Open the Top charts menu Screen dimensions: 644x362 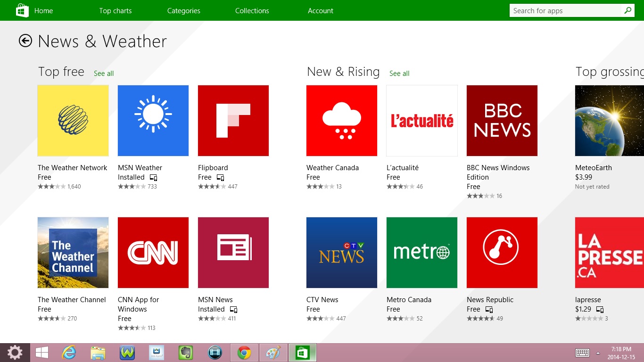(x=116, y=10)
